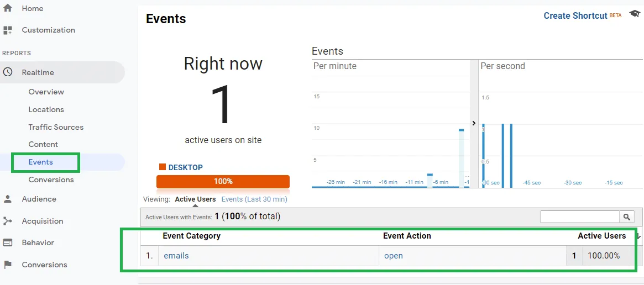Click the Audience person icon
The image size is (644, 285).
pos(7,199)
